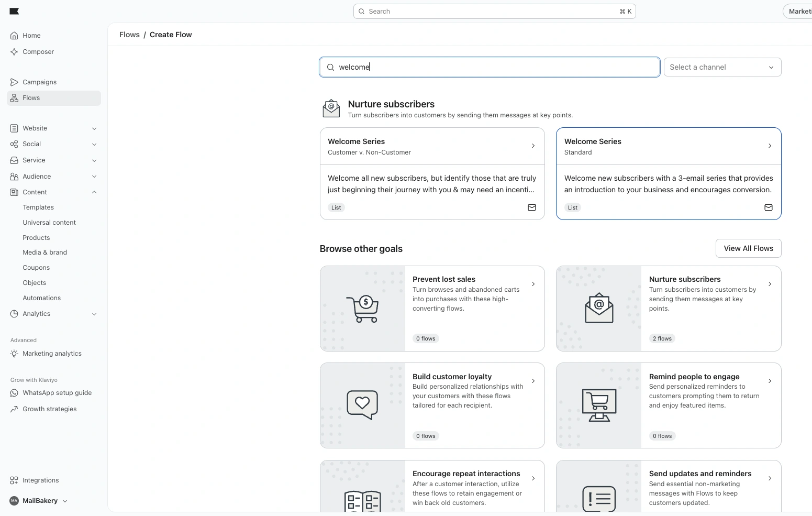Click the Analytics pie chart icon
Image resolution: width=812 pixels, height=516 pixels.
14,314
